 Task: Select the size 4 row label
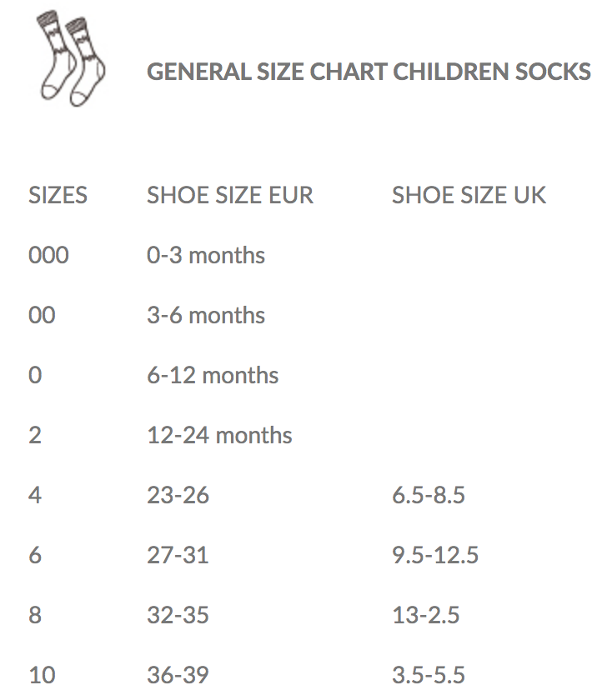click(35, 495)
